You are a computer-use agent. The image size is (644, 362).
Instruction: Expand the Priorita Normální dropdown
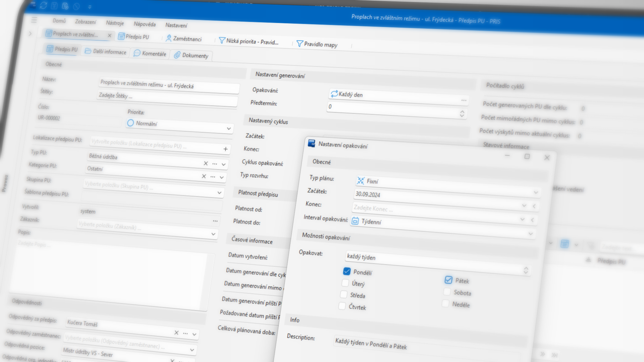(229, 128)
